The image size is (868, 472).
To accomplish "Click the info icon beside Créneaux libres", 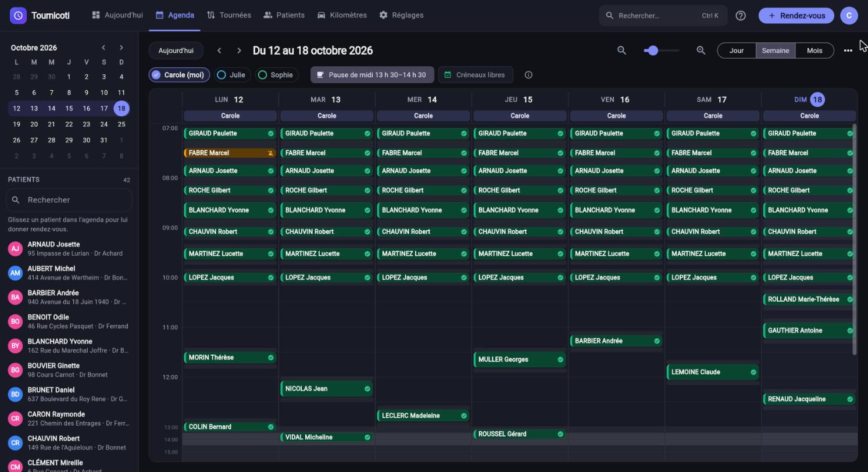I will coord(528,75).
